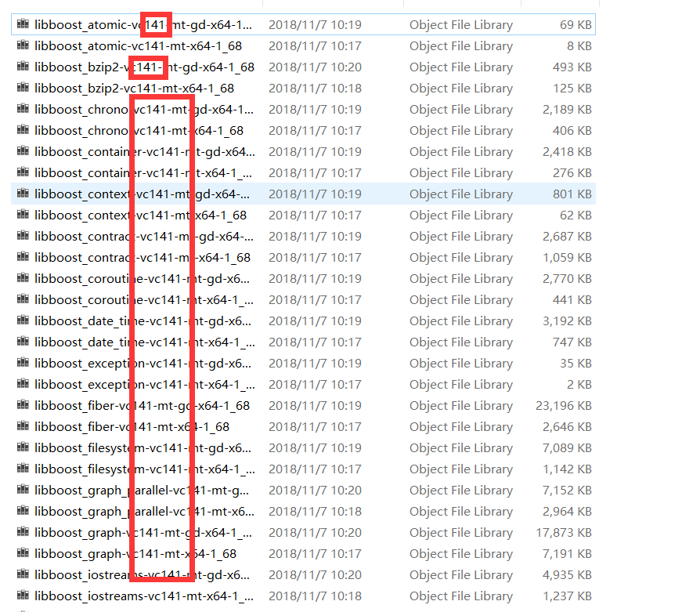Image resolution: width=700 pixels, height=612 pixels.
Task: Click the library icon for libboost_exception-vc141-mt-gd file
Action: tap(23, 363)
